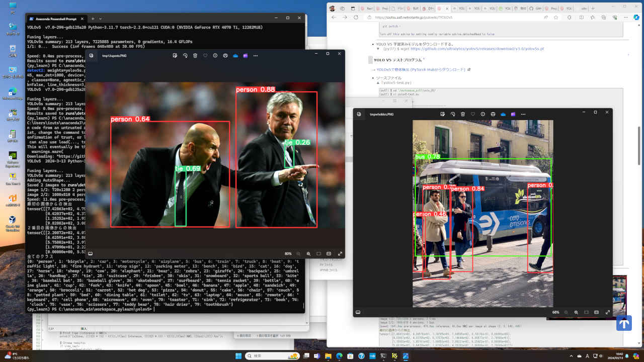This screenshot has width=644, height=362.
Task: Click the Edge browser address bar
Action: (453, 17)
